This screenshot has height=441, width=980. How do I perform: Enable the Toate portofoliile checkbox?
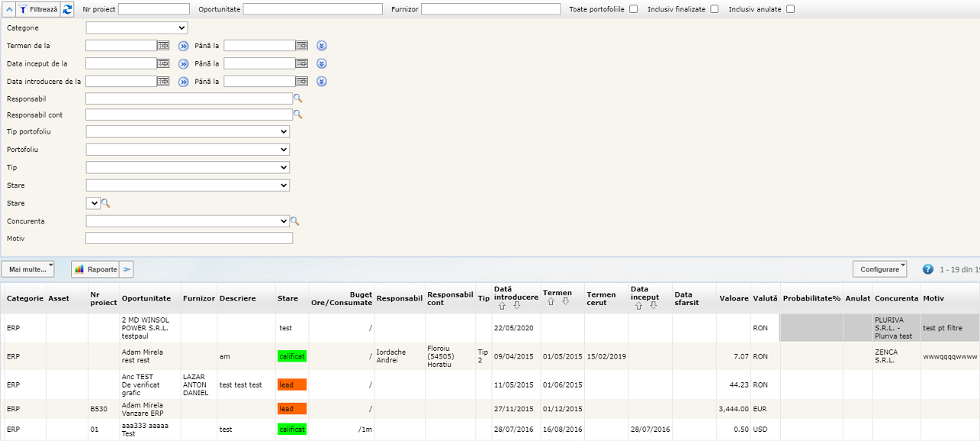click(x=634, y=9)
